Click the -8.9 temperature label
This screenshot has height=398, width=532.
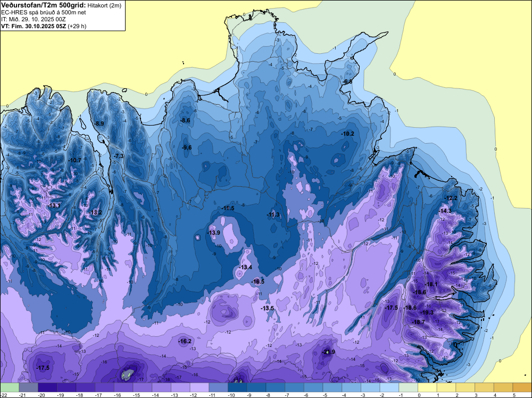pyautogui.click(x=99, y=124)
